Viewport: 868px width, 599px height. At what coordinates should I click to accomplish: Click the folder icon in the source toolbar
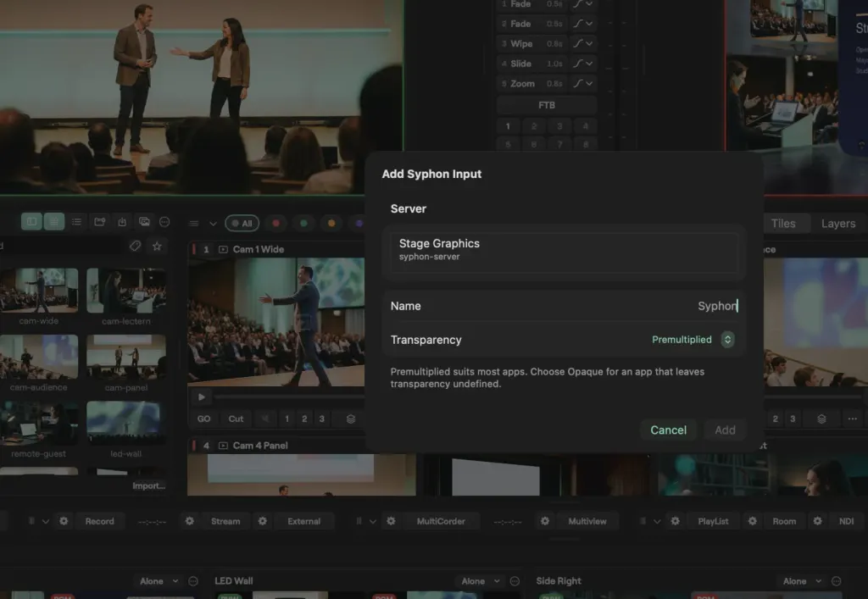point(100,222)
